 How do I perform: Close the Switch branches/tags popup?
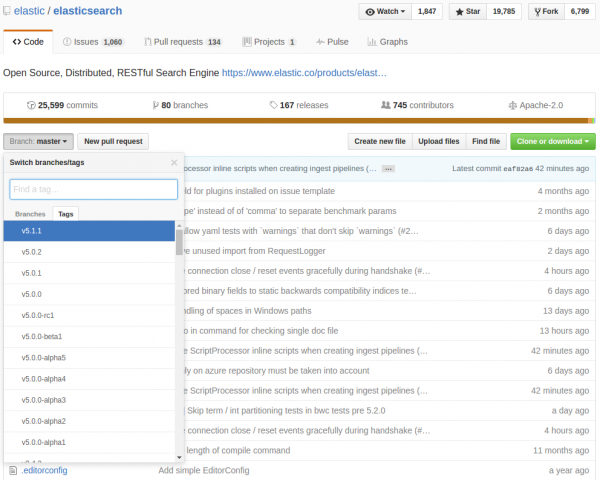click(x=174, y=163)
